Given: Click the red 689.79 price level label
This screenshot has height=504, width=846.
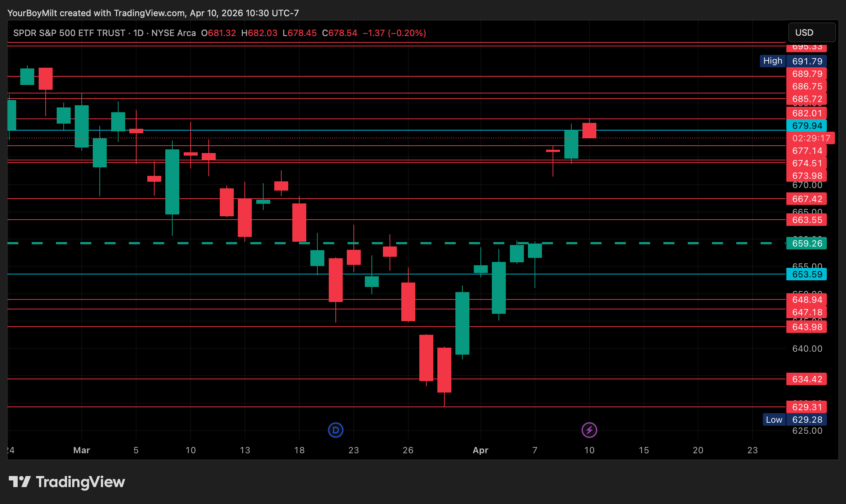Looking at the screenshot, I should [806, 74].
